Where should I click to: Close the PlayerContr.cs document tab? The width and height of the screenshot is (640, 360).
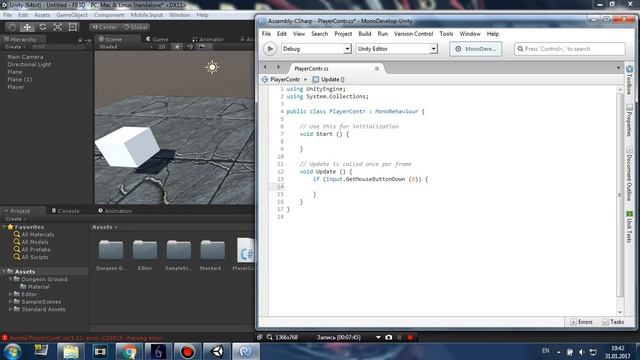point(377,69)
